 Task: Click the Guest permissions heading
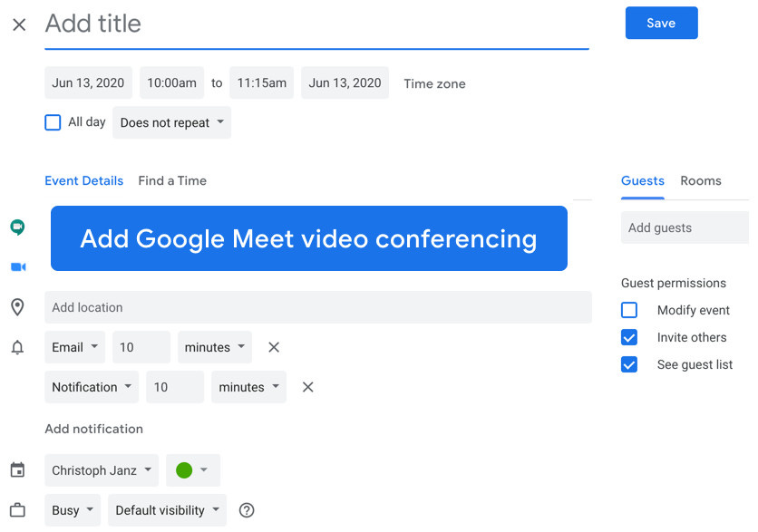(674, 283)
